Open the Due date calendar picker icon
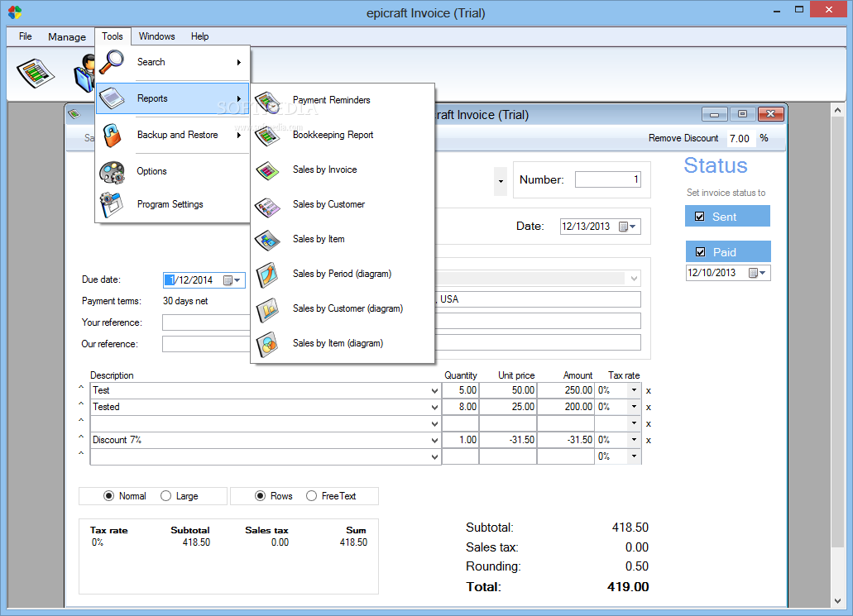 point(232,280)
